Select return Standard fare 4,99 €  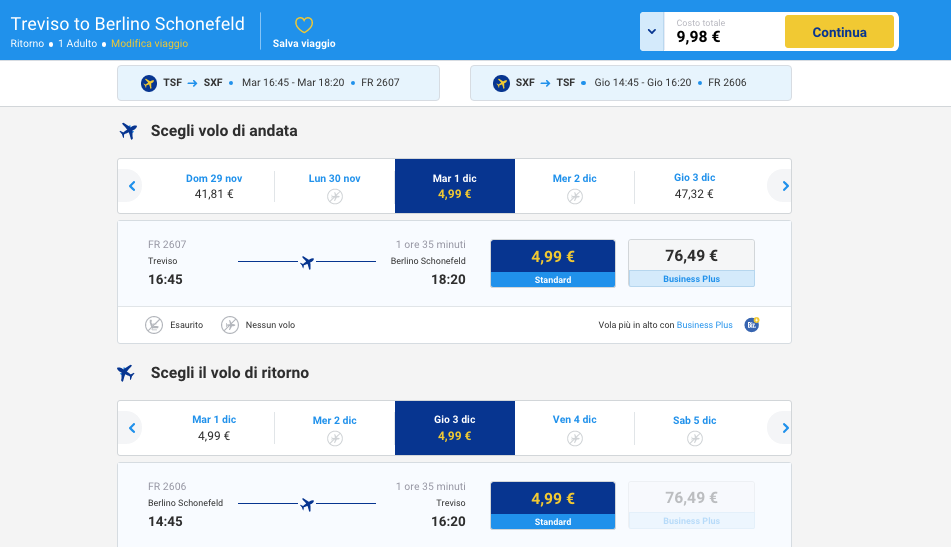[x=552, y=505]
